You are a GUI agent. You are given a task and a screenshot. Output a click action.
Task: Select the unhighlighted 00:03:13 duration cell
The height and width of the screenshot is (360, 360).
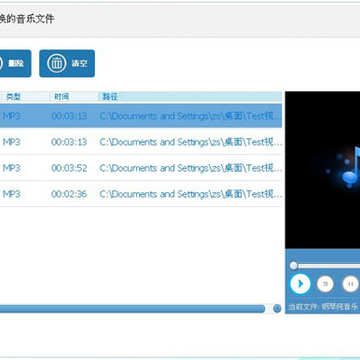[69, 142]
